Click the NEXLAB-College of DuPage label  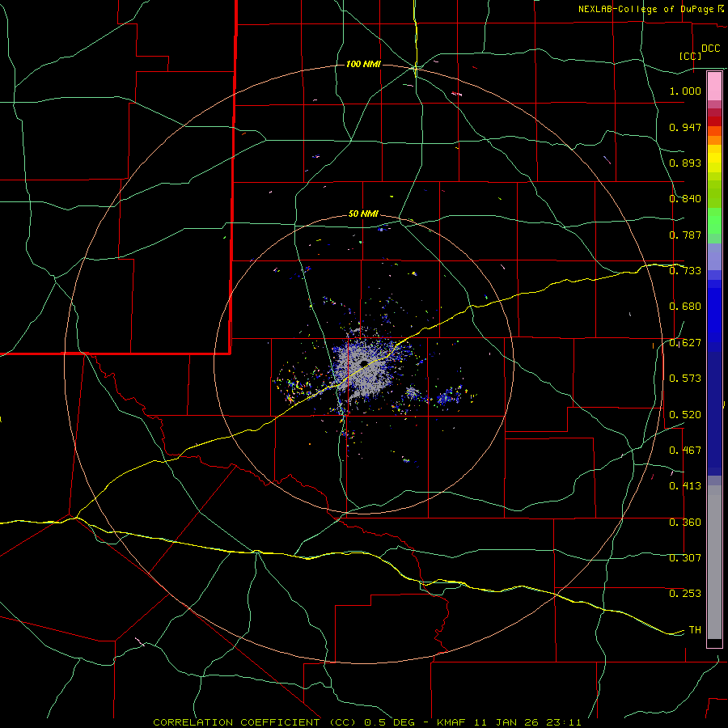645,9
